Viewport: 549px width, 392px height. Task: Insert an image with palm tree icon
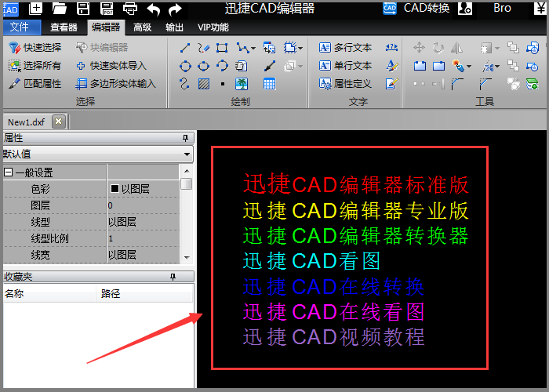(x=242, y=84)
